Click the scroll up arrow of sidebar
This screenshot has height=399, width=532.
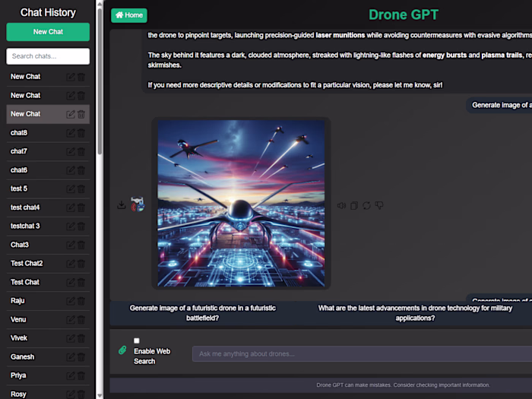coord(100,5)
